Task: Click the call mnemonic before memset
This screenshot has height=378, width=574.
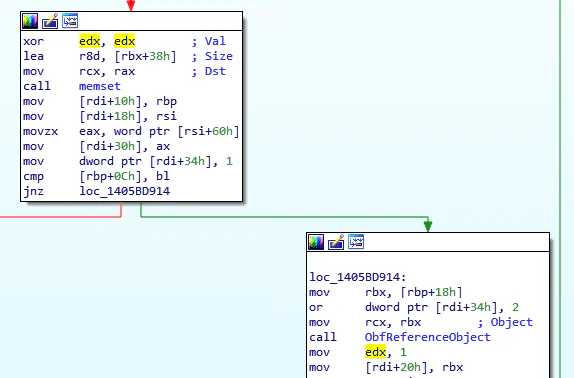Action: (x=37, y=86)
